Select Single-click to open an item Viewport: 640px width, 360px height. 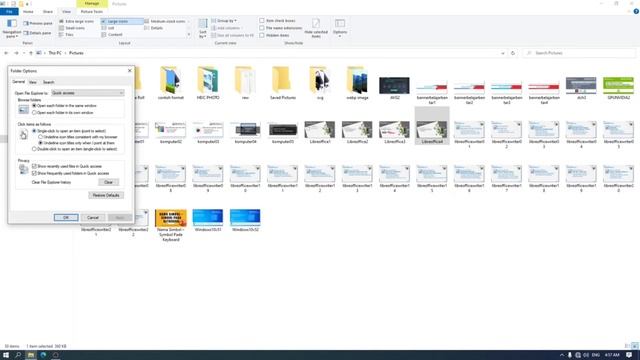(69, 131)
